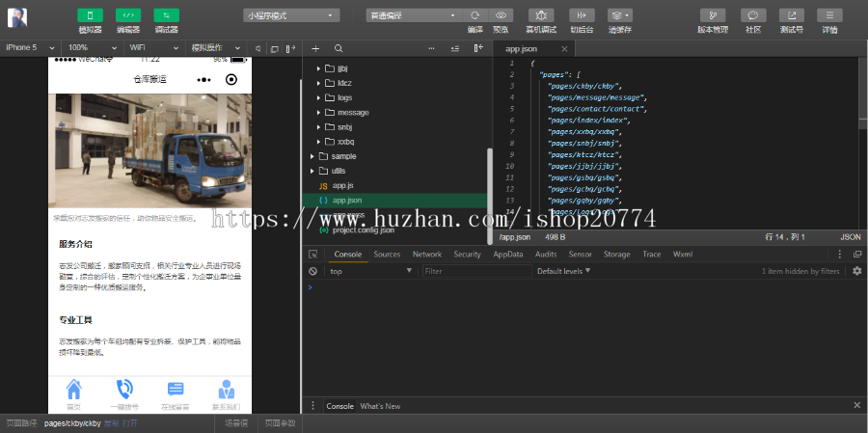Click the clear console icon
The width and height of the screenshot is (868, 433).
click(x=313, y=271)
